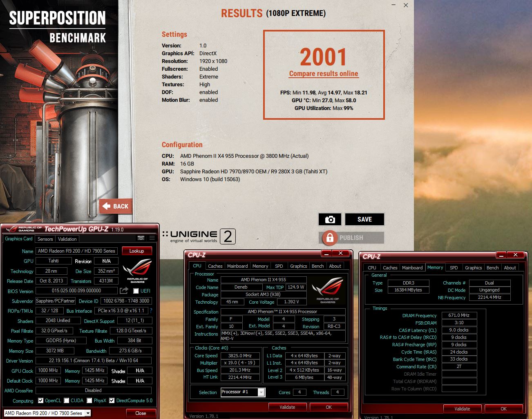Switch to Validation tab in GPU-Z
The image size is (532, 419).
(x=67, y=239)
